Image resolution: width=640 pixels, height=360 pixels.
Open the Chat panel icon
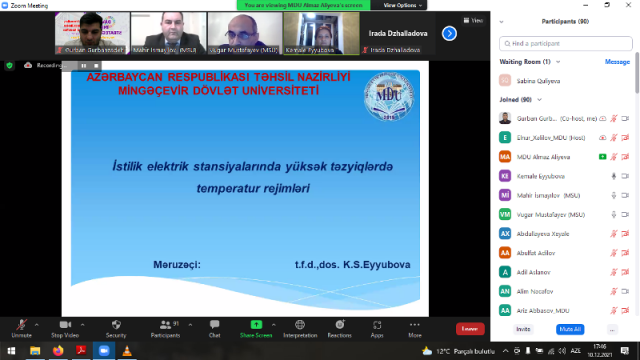(214, 325)
